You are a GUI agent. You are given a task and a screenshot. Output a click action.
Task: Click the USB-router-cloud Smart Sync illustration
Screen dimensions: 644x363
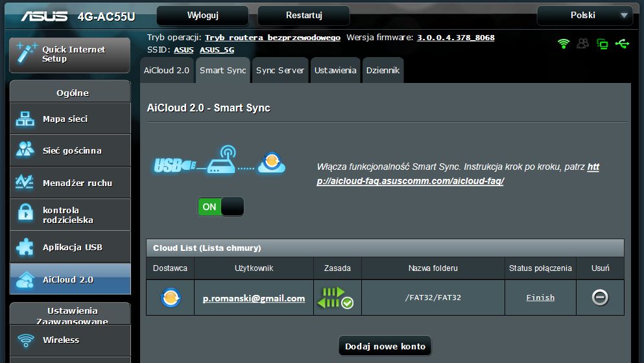[219, 160]
